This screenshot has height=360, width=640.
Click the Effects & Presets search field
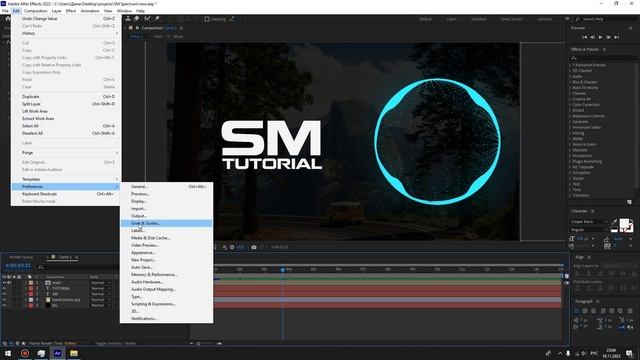click(603, 58)
